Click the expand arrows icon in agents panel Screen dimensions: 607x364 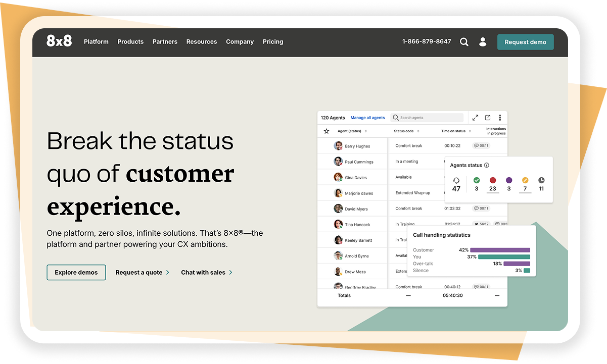coord(475,118)
